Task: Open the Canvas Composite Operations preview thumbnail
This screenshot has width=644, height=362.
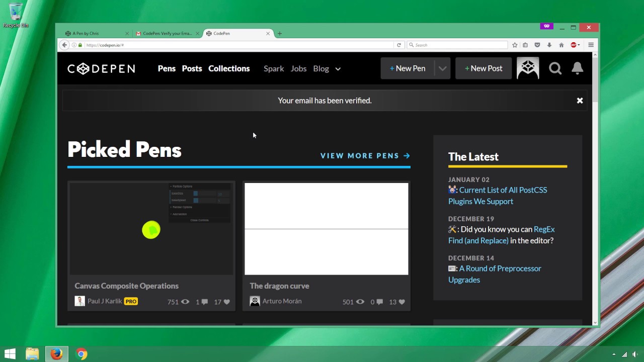Action: [151, 229]
